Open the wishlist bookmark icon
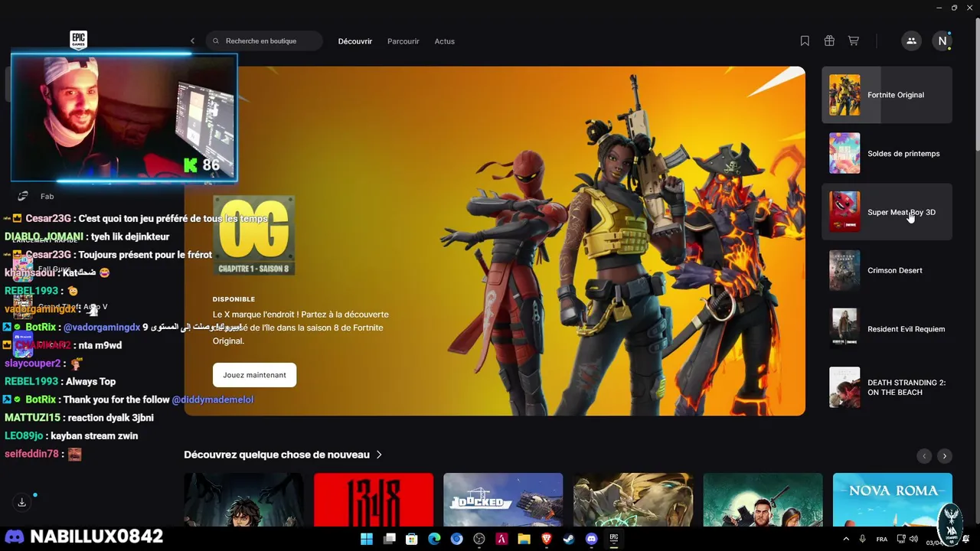 tap(805, 41)
